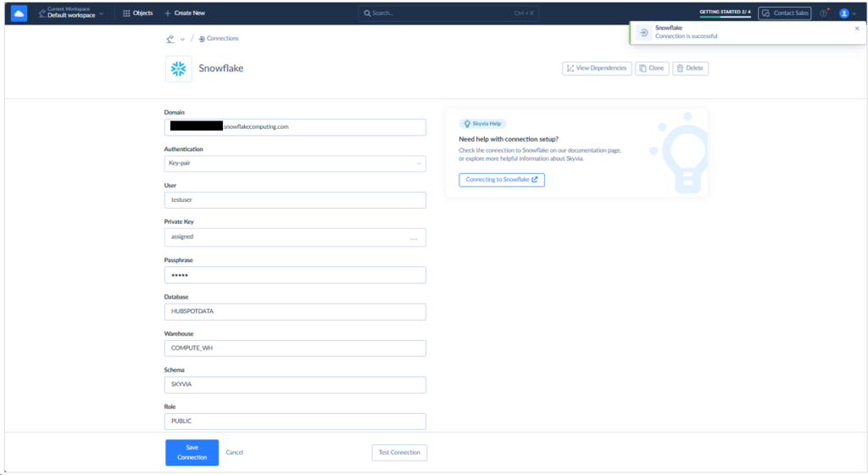Click the Domain input field
The width and height of the screenshot is (868, 475).
tap(295, 126)
